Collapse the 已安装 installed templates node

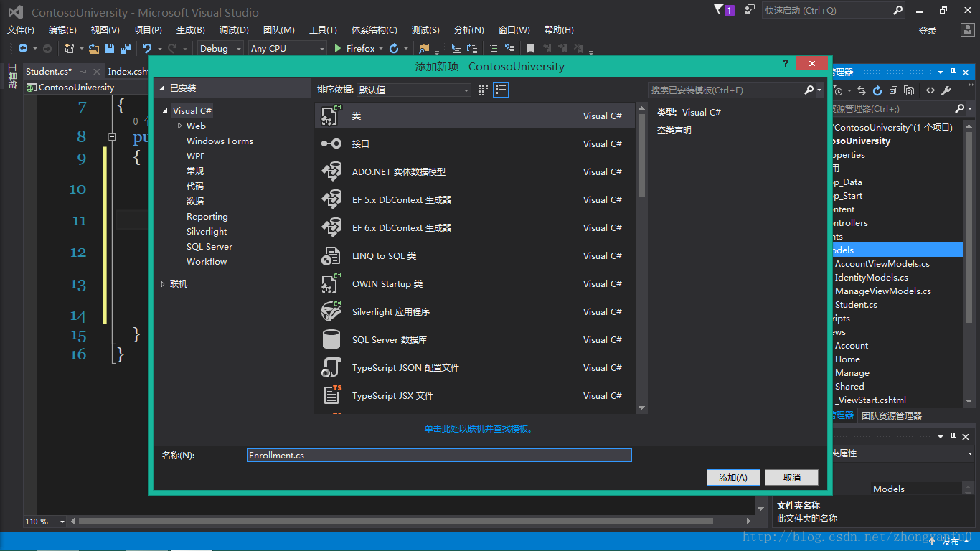[162, 88]
